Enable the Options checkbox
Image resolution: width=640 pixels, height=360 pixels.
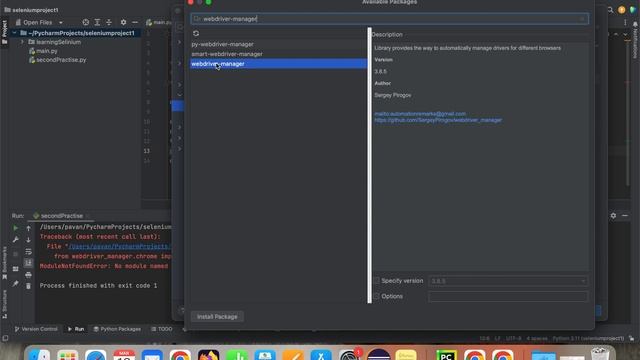coord(376,296)
